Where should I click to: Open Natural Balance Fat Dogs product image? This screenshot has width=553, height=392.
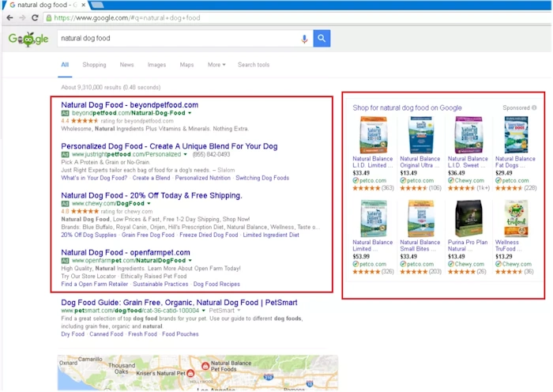coord(516,135)
